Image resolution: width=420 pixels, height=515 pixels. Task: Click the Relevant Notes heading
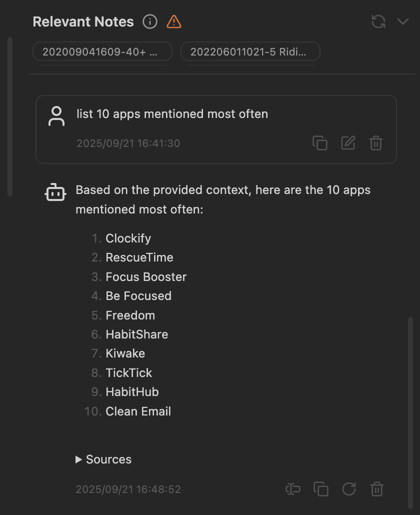[x=83, y=22]
